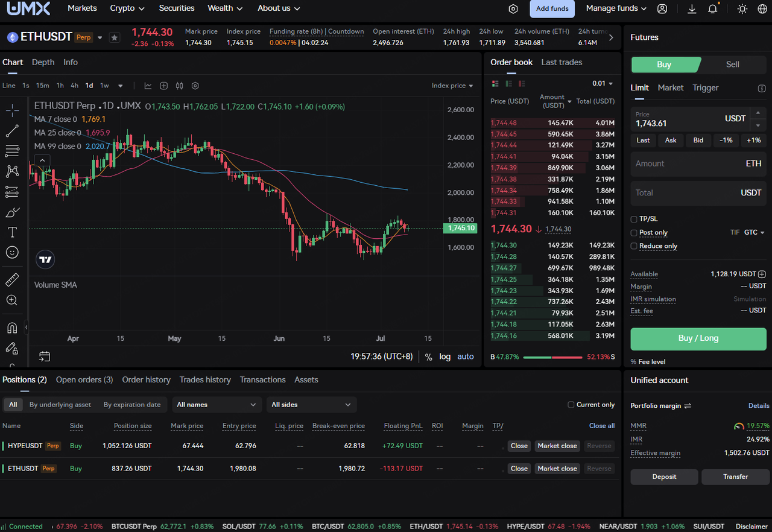Open the Manage funds dropdown

[x=616, y=8]
